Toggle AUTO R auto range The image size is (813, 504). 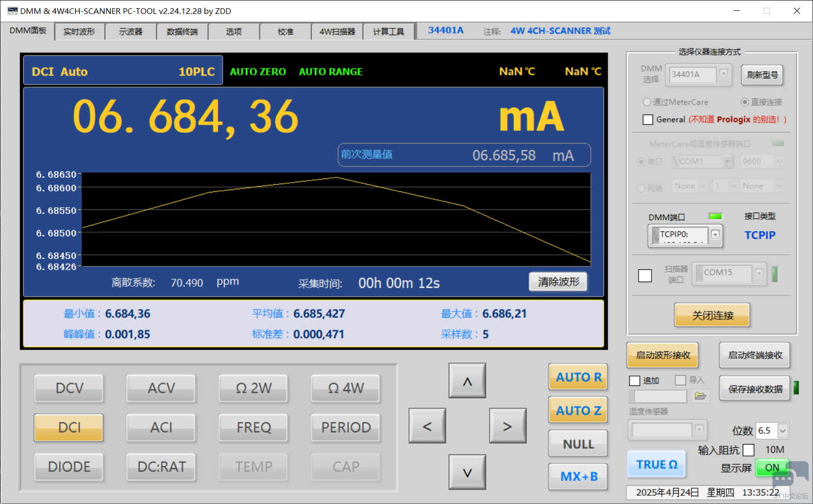[x=578, y=377]
